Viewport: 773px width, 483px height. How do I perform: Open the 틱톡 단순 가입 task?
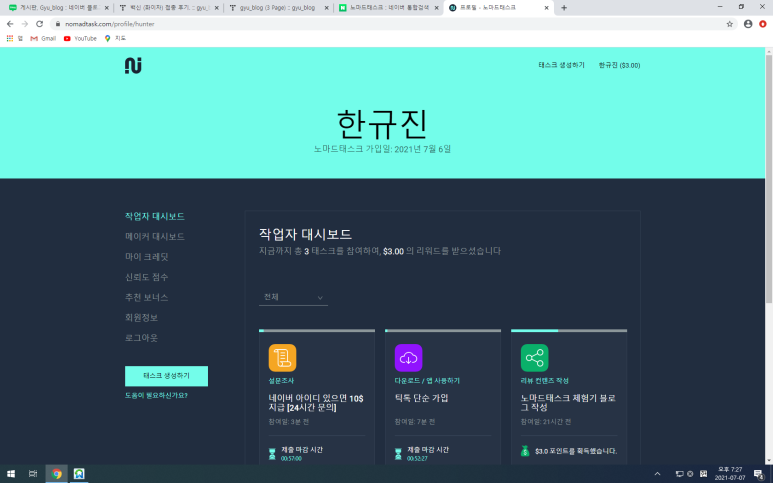[422, 398]
